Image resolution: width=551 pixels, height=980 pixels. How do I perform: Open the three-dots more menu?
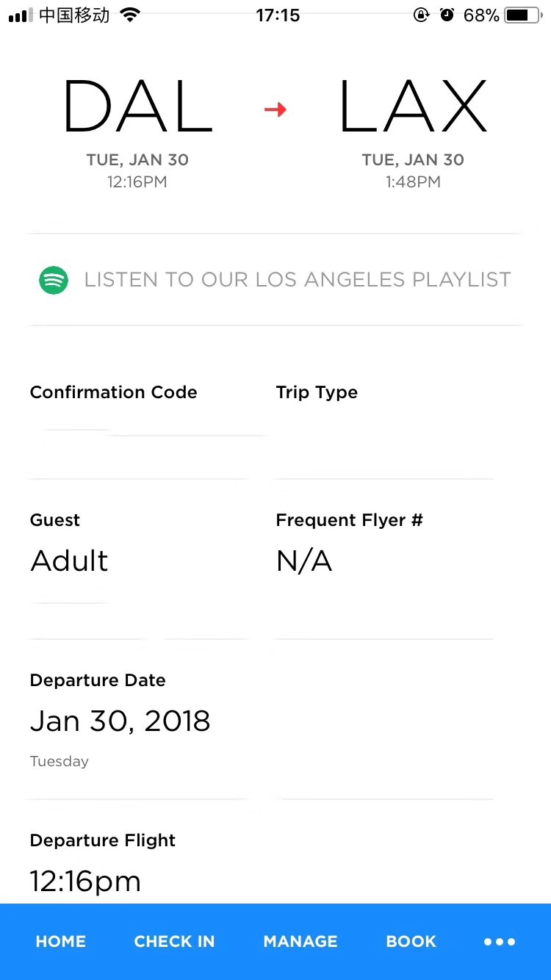pos(500,941)
